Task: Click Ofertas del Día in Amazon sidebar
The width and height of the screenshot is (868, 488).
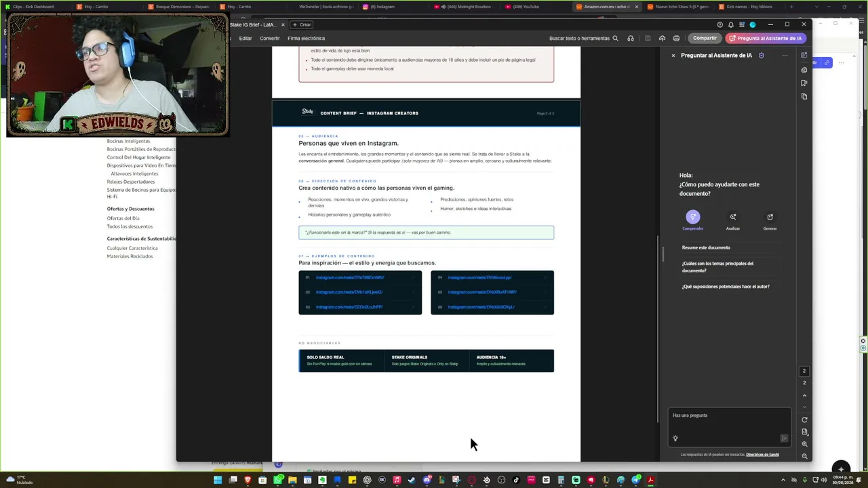Action: click(123, 218)
